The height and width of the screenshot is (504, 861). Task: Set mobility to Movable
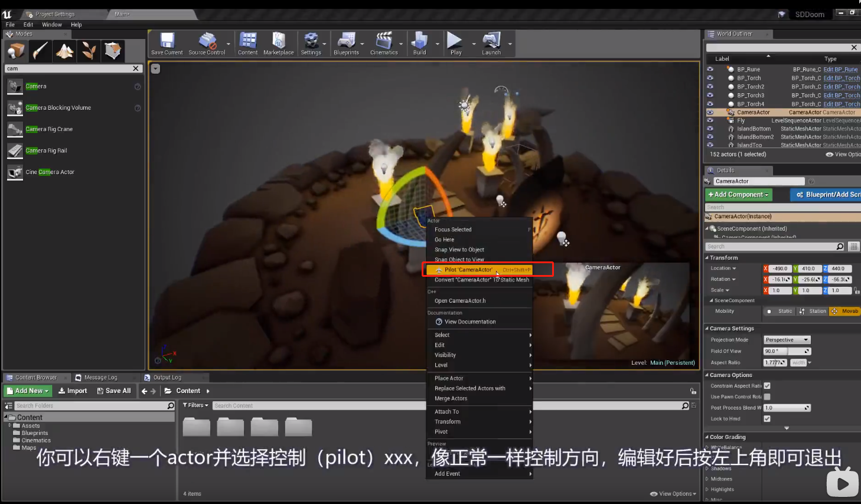(x=845, y=311)
